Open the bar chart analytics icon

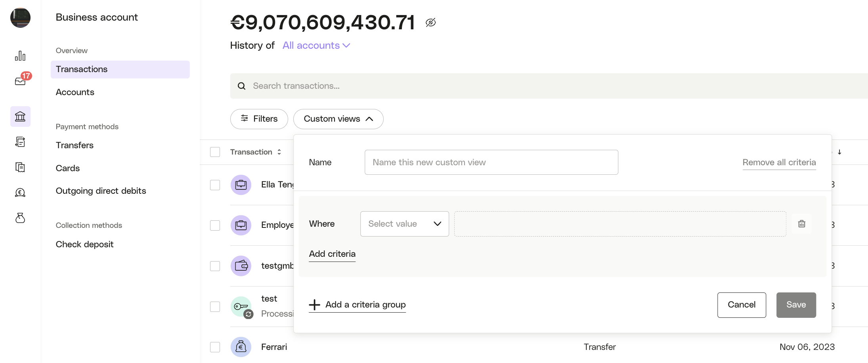[x=20, y=55]
